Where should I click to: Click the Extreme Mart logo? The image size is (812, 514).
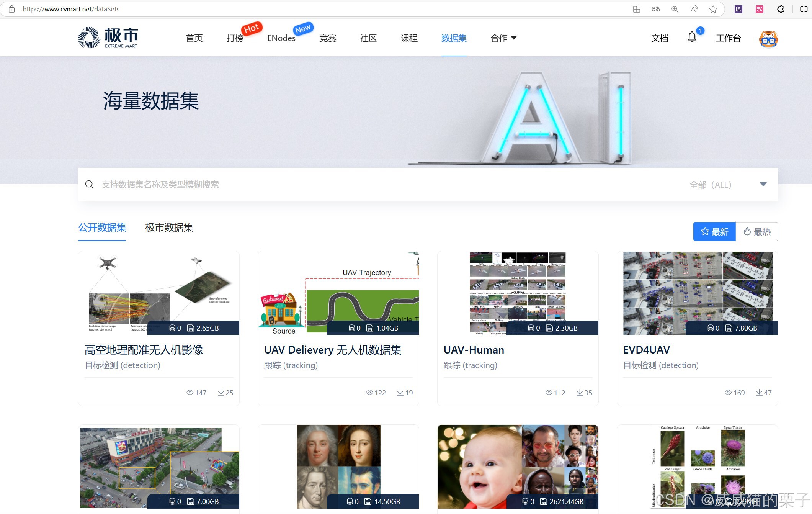[x=108, y=38]
